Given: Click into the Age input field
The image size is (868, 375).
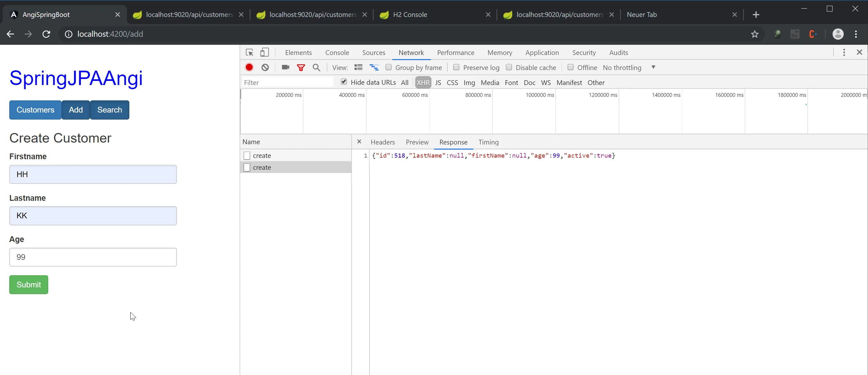Looking at the screenshot, I should [93, 257].
